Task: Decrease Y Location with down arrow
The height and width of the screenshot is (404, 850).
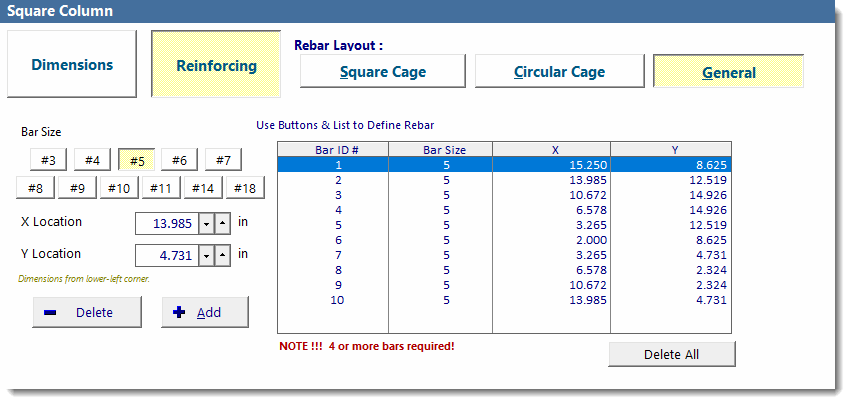Action: 206,255
